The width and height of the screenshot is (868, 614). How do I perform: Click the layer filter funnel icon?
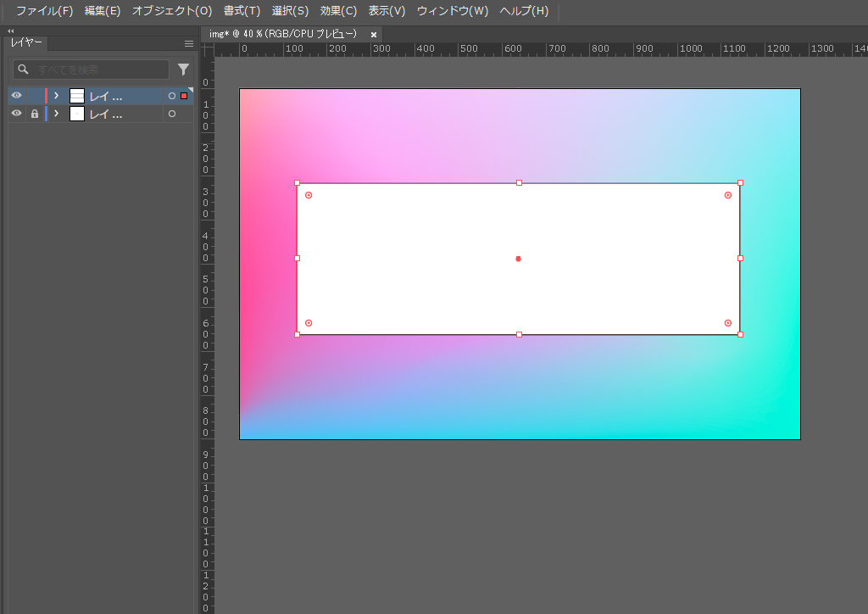pyautogui.click(x=183, y=70)
